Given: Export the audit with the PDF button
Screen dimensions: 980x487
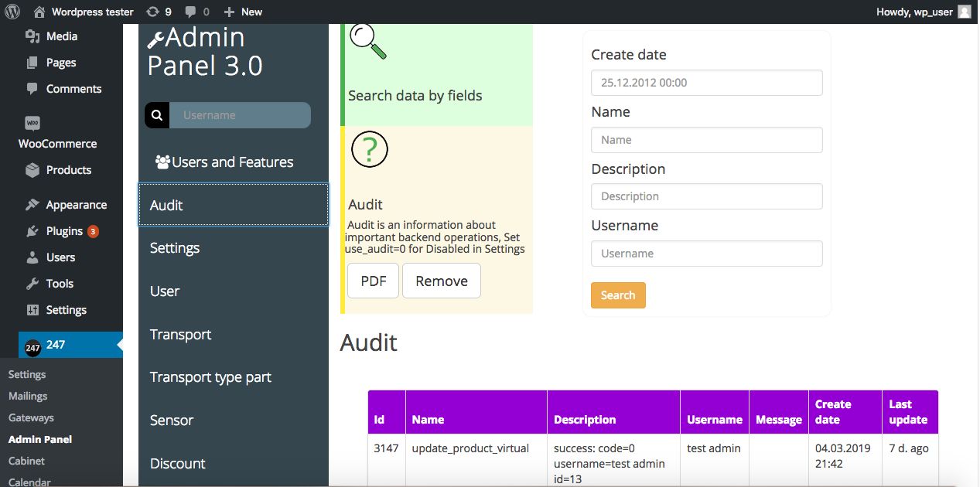Looking at the screenshot, I should click(373, 281).
